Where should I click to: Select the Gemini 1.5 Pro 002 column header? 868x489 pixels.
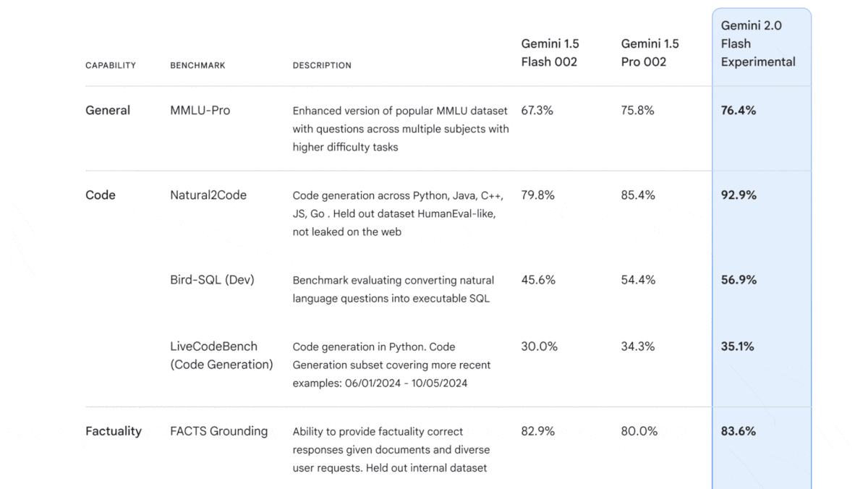point(650,53)
